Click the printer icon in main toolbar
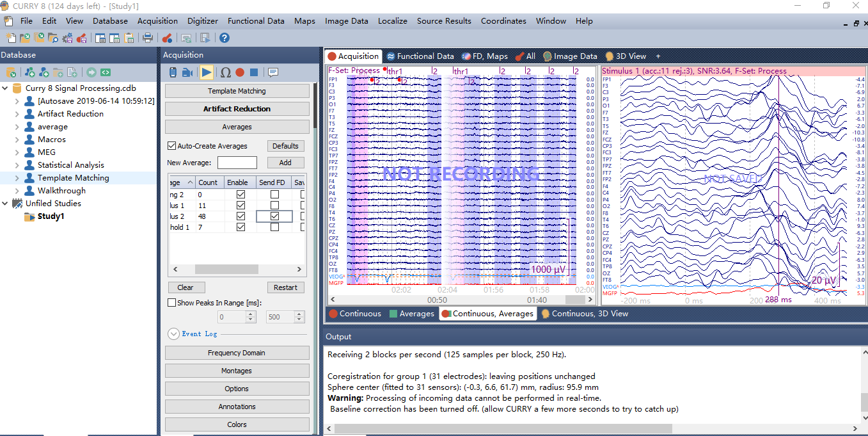The height and width of the screenshot is (436, 868). 148,38
